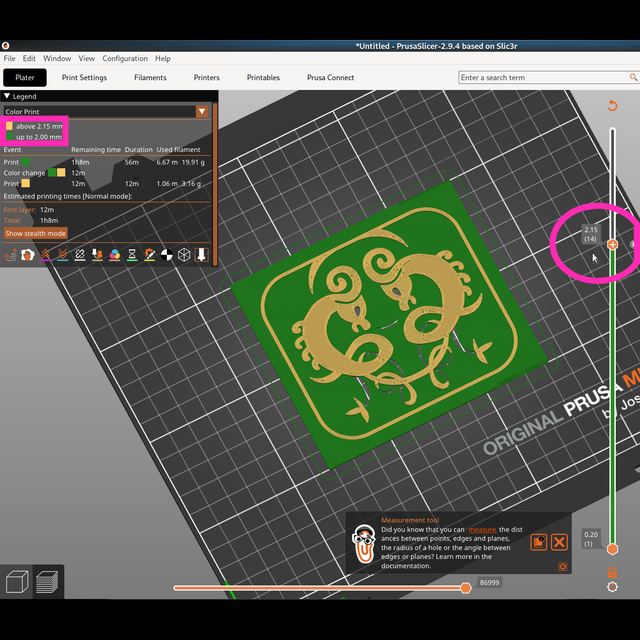Click the vertical layer slider lock icon

click(x=612, y=572)
